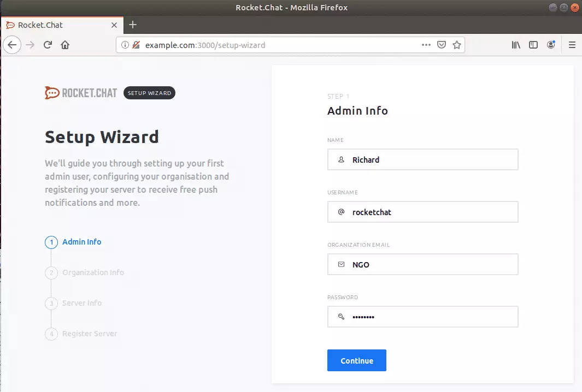Open the Firefox account icon
The width and height of the screenshot is (582, 392).
click(551, 45)
